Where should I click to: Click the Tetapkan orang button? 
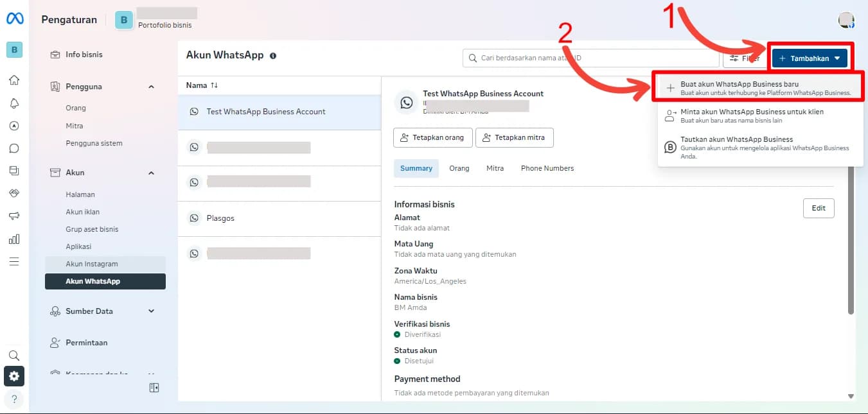[x=432, y=137]
